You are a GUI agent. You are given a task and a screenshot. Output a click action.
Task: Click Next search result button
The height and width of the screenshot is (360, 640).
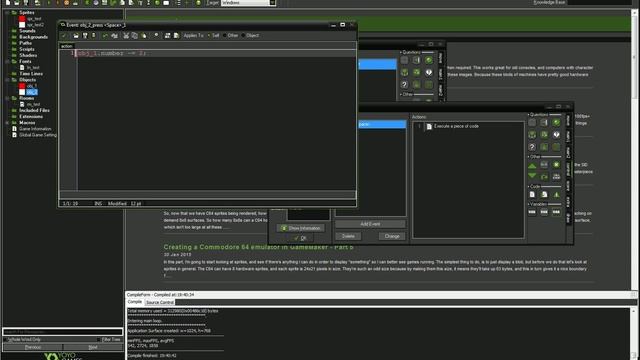tap(93, 347)
